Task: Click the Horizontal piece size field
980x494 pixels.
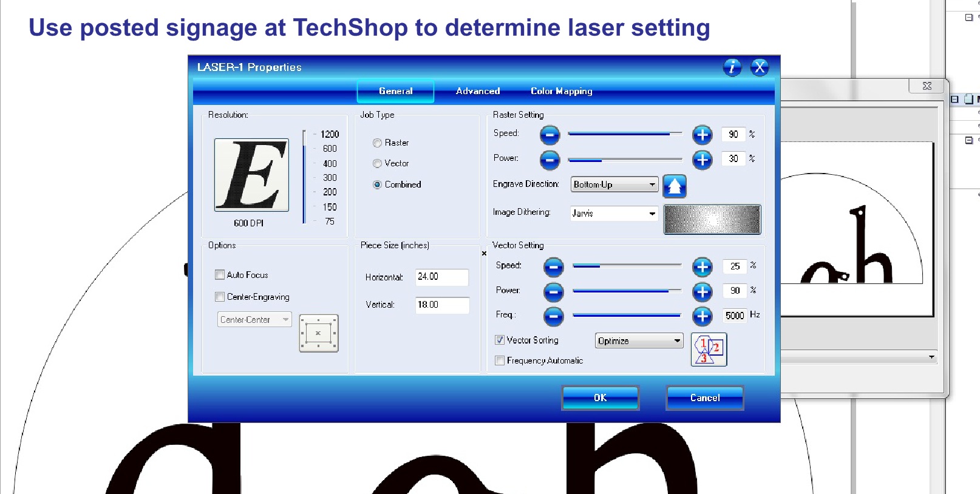Action: coord(441,277)
